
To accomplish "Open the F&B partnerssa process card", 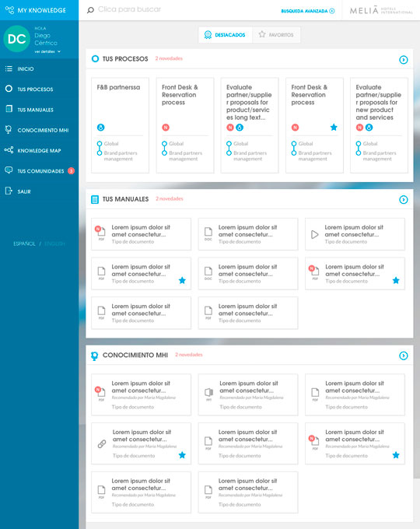I will 120,125.
